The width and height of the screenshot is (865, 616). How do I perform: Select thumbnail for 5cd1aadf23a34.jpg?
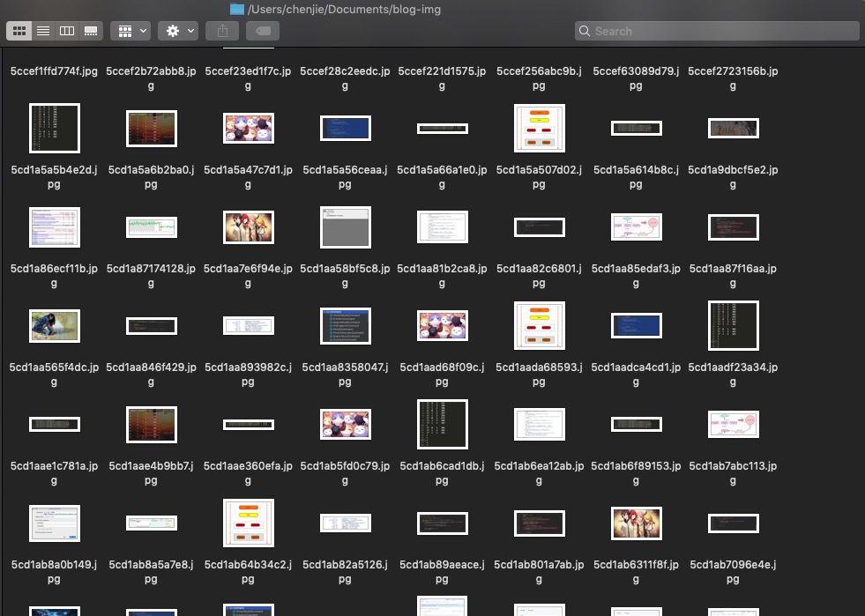734,325
